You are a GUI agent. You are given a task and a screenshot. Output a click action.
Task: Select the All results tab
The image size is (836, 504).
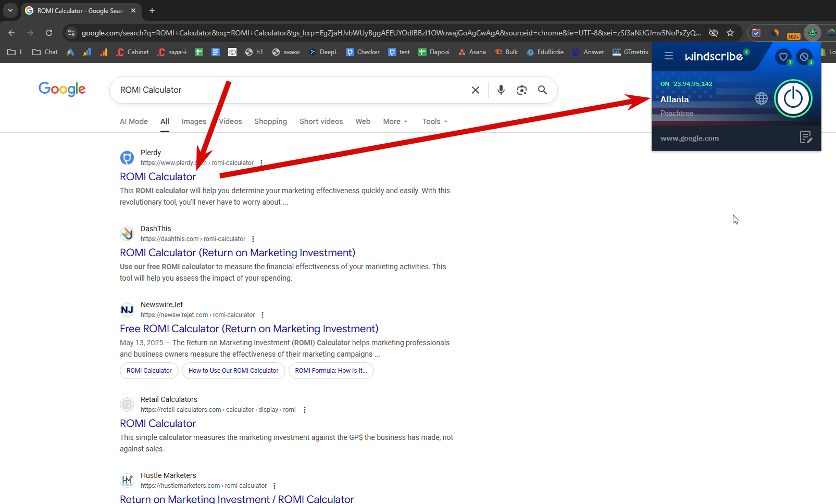(x=165, y=121)
